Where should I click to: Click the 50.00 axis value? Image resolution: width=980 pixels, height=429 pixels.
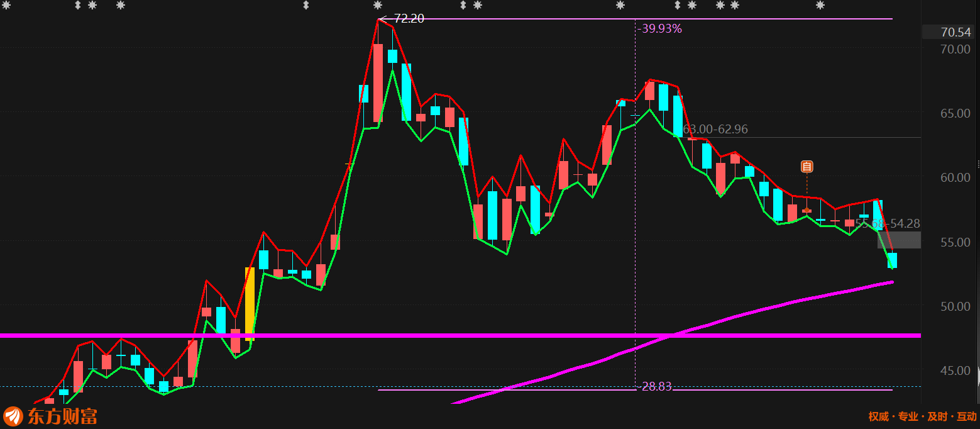pos(955,306)
